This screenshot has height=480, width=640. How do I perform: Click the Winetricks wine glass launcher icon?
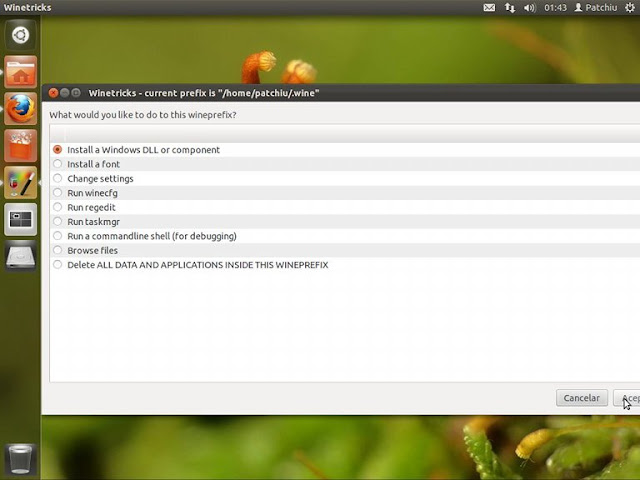(20, 183)
